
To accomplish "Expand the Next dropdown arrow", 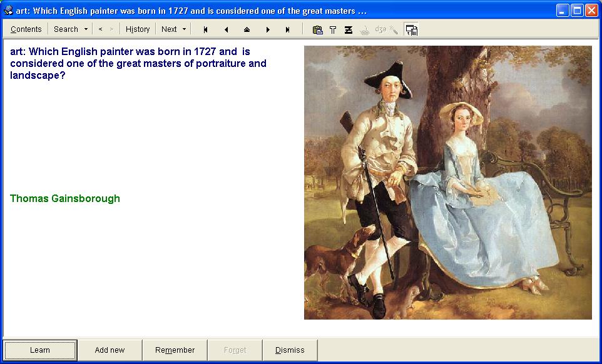I will click(184, 29).
